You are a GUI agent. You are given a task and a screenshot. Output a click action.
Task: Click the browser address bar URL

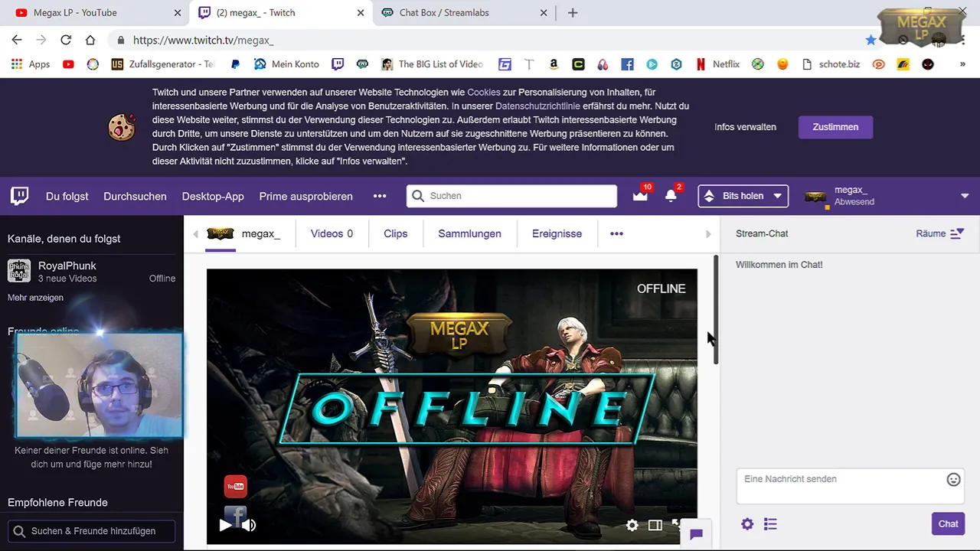tap(203, 40)
